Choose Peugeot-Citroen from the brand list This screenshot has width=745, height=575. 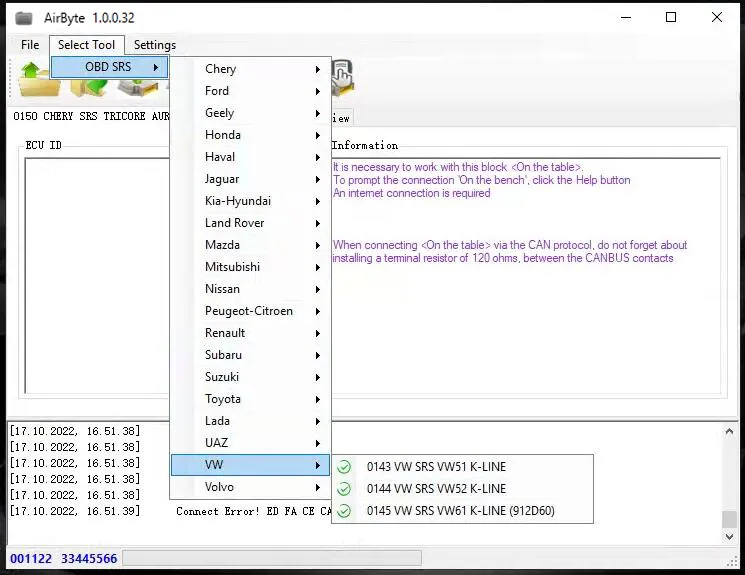point(249,311)
